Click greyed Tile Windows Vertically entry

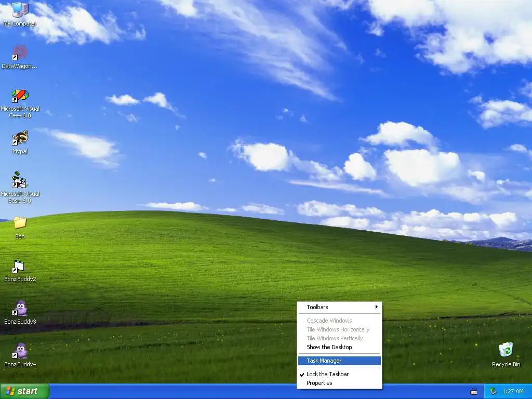(339, 338)
